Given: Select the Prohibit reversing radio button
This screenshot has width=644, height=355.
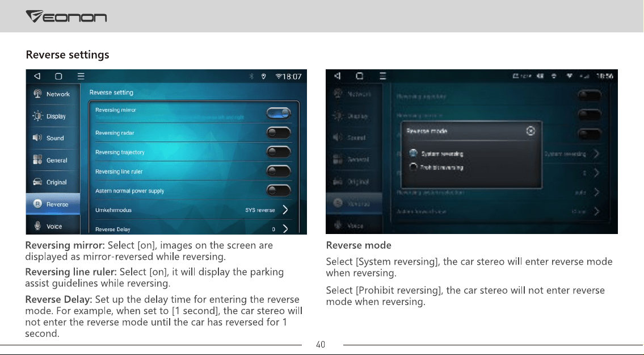Looking at the screenshot, I should [x=414, y=166].
